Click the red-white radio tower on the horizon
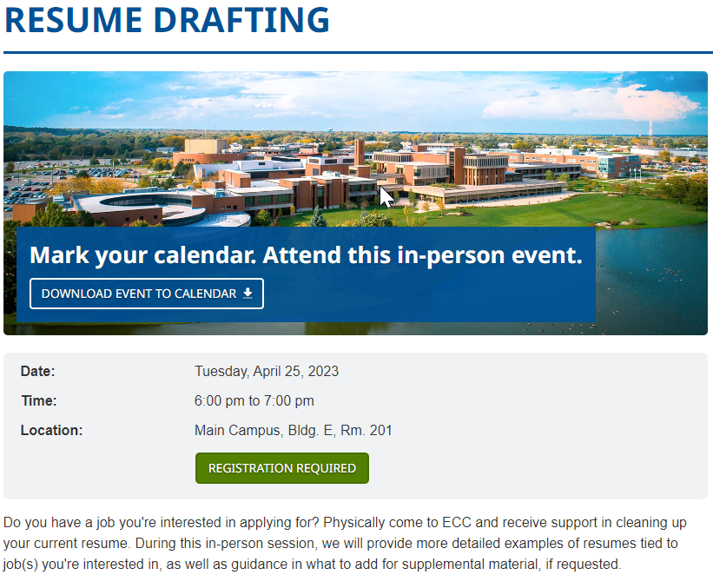This screenshot has height=588, width=713. click(x=650, y=132)
